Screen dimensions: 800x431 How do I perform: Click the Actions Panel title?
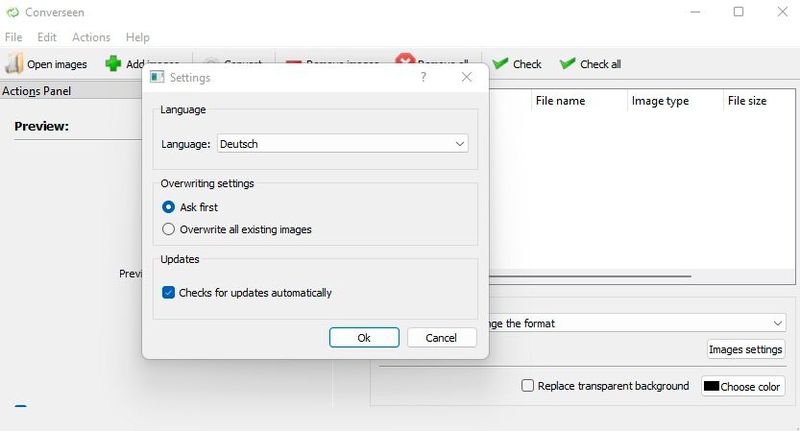[x=36, y=91]
